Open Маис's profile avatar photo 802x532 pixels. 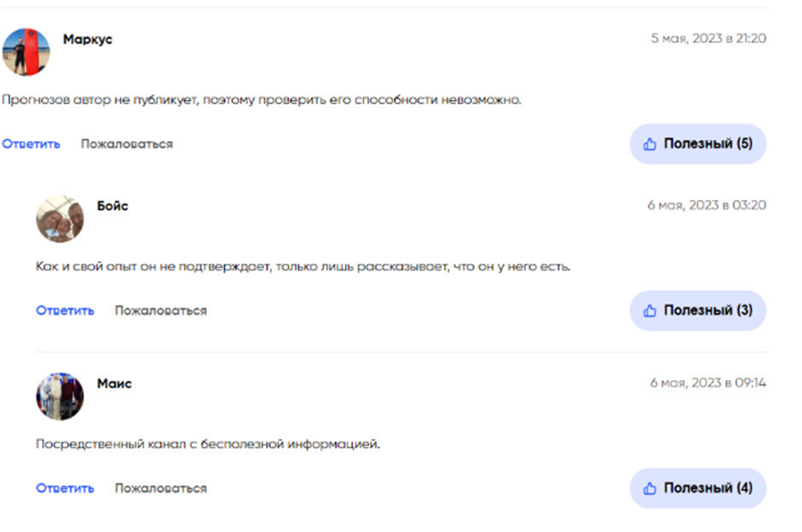(x=60, y=396)
